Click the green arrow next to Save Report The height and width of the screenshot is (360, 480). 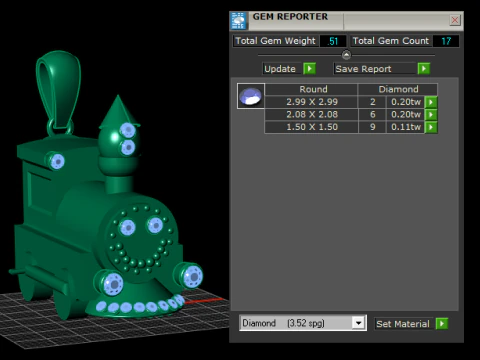point(424,69)
